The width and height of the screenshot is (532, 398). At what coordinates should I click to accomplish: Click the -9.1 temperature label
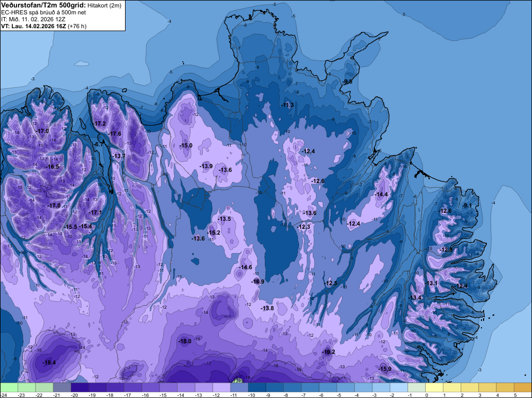467,205
